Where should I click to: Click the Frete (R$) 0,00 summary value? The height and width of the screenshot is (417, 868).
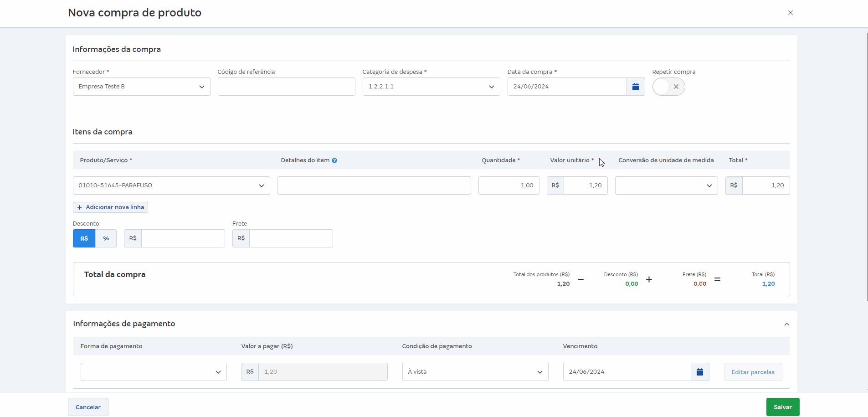[x=700, y=284]
